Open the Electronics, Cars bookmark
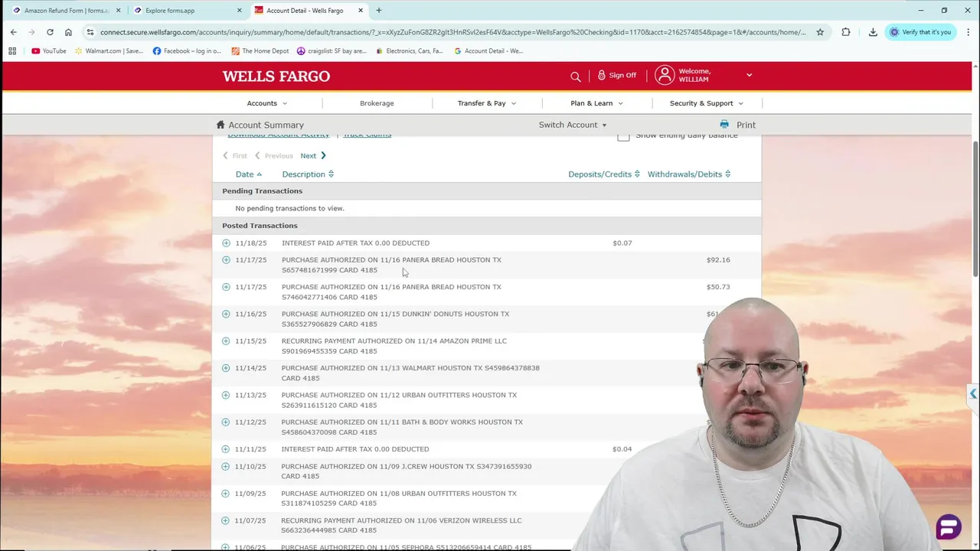Image resolution: width=980 pixels, height=551 pixels. [x=410, y=51]
